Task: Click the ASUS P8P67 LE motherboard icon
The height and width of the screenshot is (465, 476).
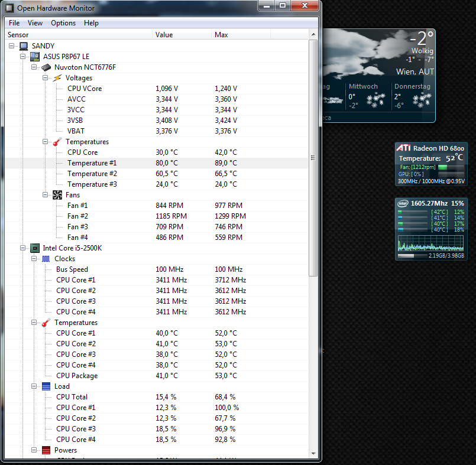Action: (x=35, y=57)
